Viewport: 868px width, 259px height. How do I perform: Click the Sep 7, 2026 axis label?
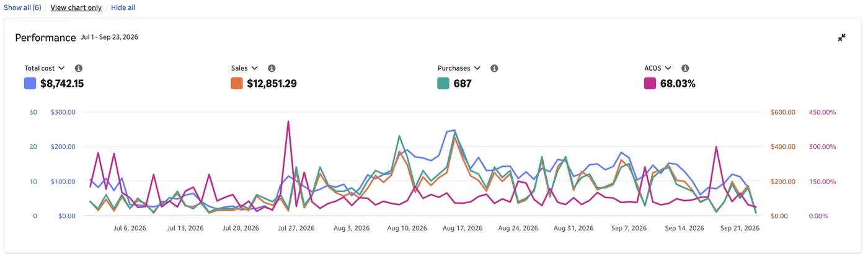point(629,228)
